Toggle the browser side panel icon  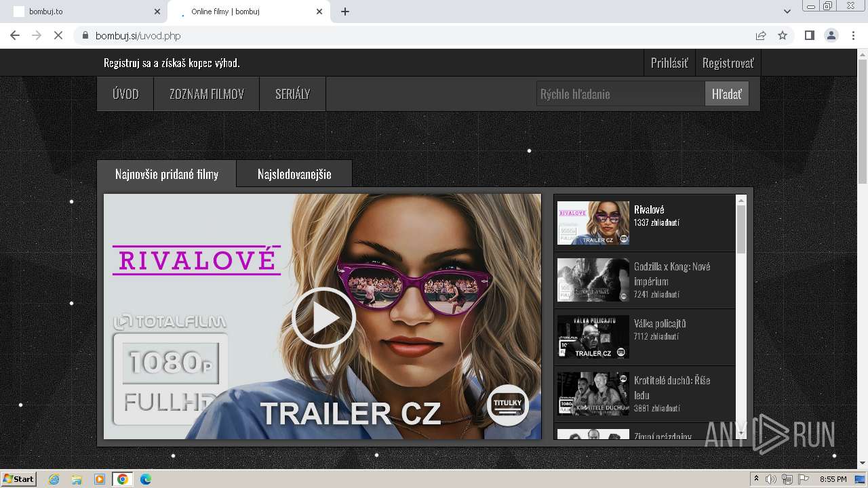click(809, 35)
